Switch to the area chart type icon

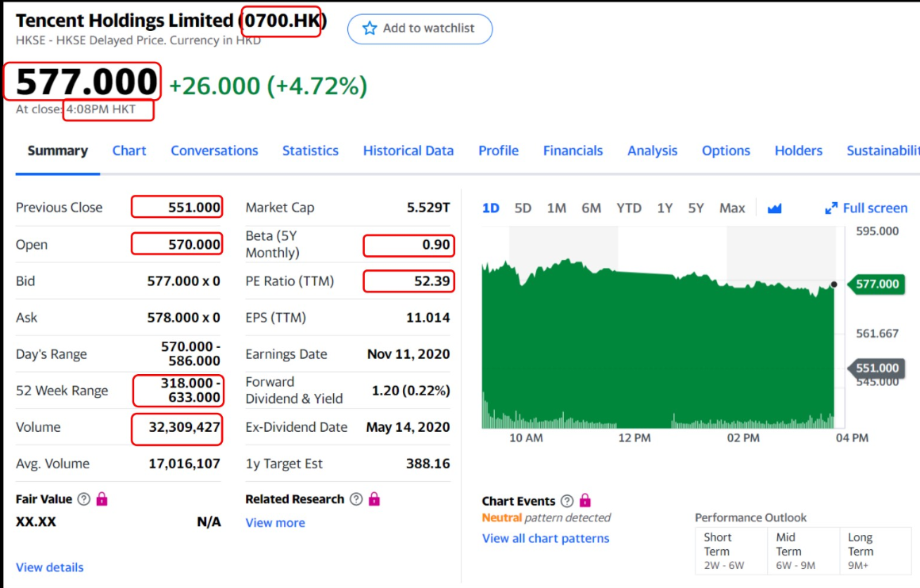(775, 208)
